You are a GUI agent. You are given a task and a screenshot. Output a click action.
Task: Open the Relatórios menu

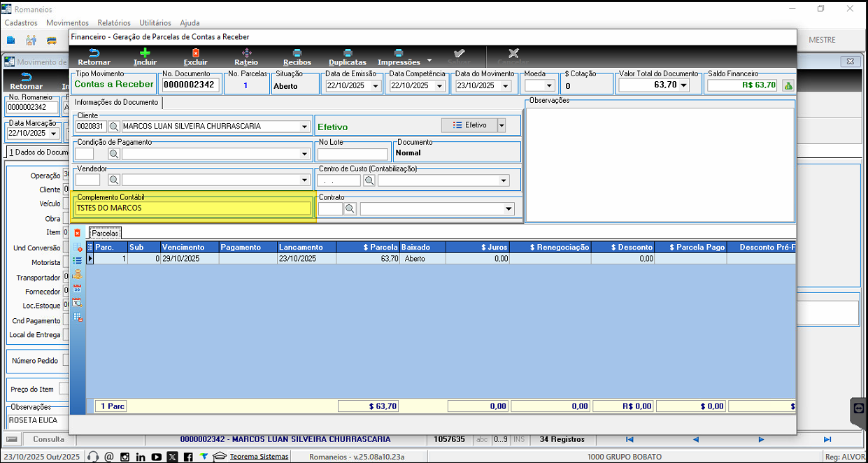pyautogui.click(x=114, y=23)
